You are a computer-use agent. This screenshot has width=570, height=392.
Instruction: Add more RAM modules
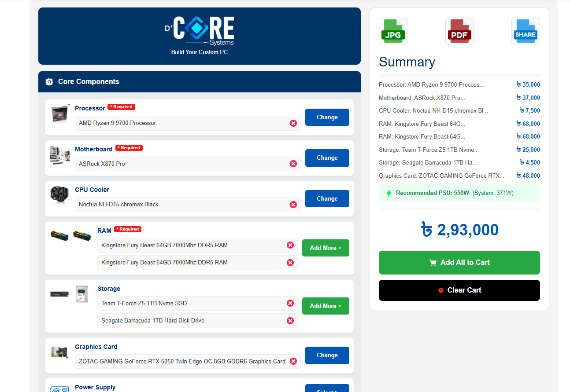click(x=326, y=248)
